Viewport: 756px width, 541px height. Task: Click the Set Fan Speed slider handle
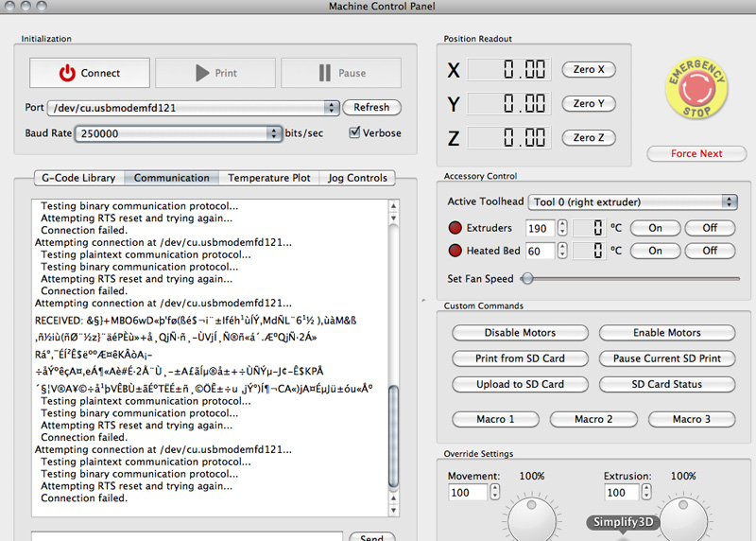coord(528,278)
